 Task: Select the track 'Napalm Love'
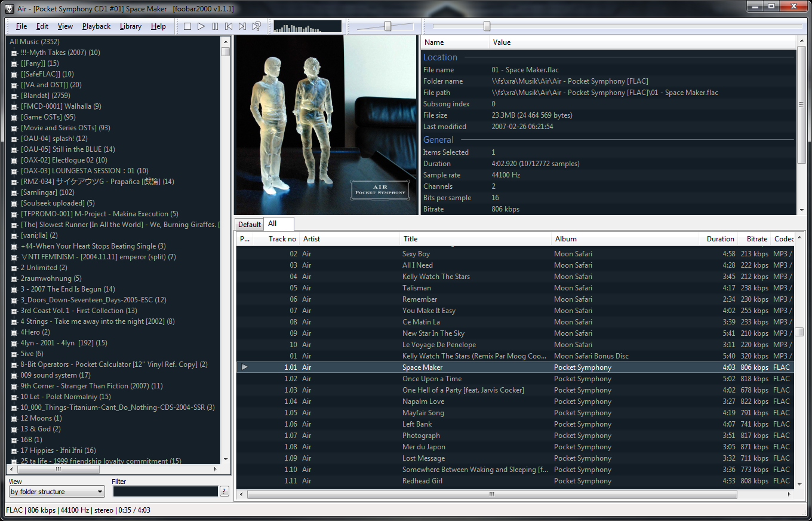515,402
